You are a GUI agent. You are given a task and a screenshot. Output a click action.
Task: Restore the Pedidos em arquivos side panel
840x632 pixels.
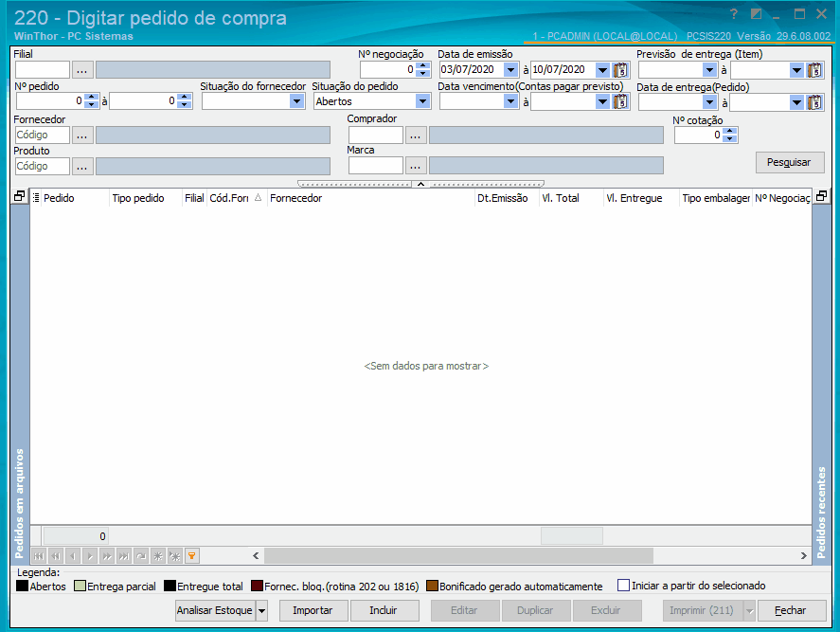pyautogui.click(x=19, y=196)
